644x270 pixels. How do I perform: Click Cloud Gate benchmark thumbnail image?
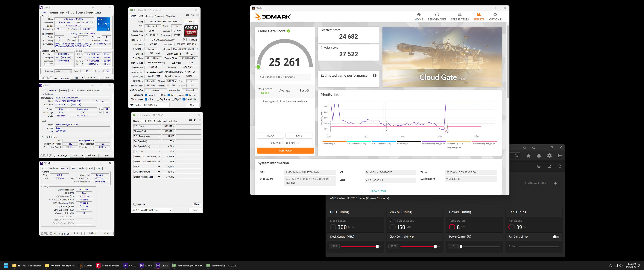click(x=442, y=57)
